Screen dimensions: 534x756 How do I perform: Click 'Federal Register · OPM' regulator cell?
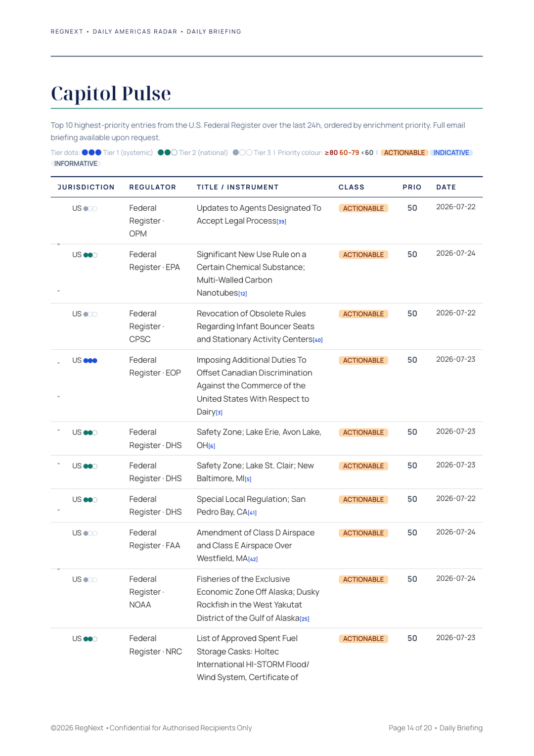tap(147, 221)
